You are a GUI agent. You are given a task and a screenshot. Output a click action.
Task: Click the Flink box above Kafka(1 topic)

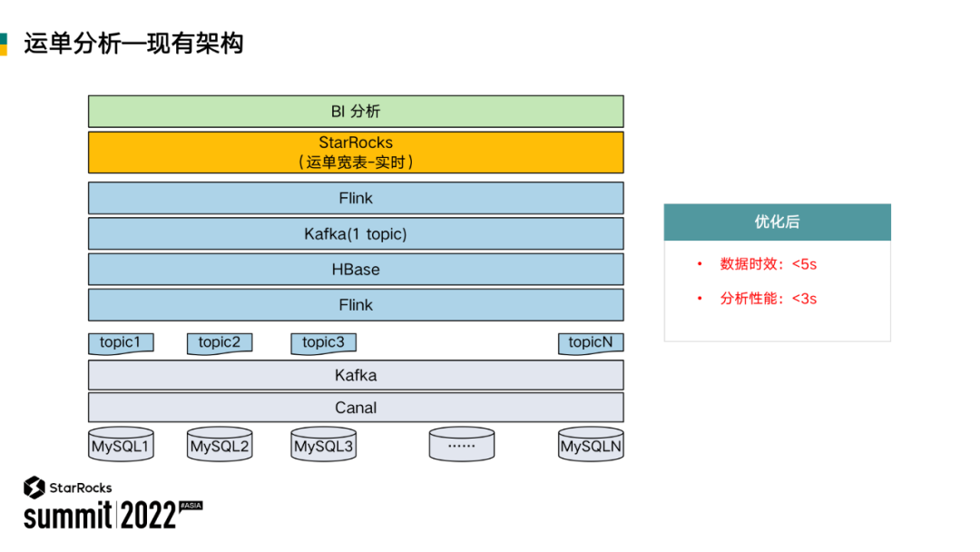(x=356, y=198)
